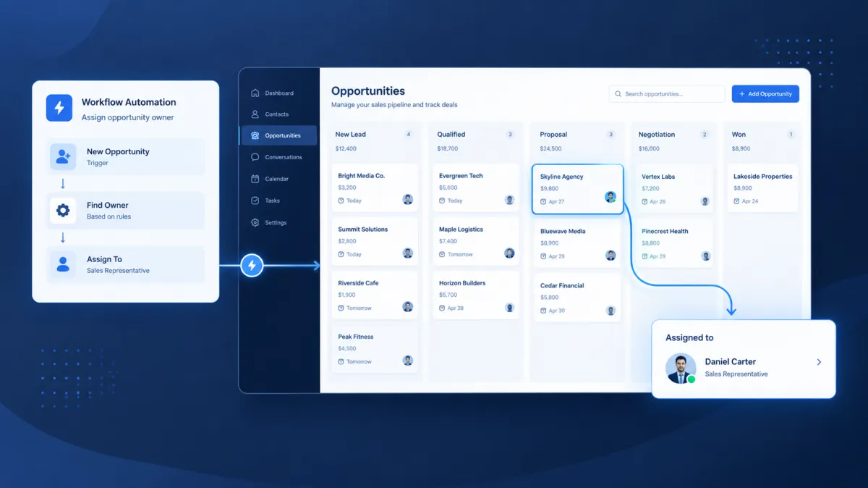The width and height of the screenshot is (868, 488).
Task: Click the calendar date icon on Lakeside Properties
Action: click(x=736, y=201)
